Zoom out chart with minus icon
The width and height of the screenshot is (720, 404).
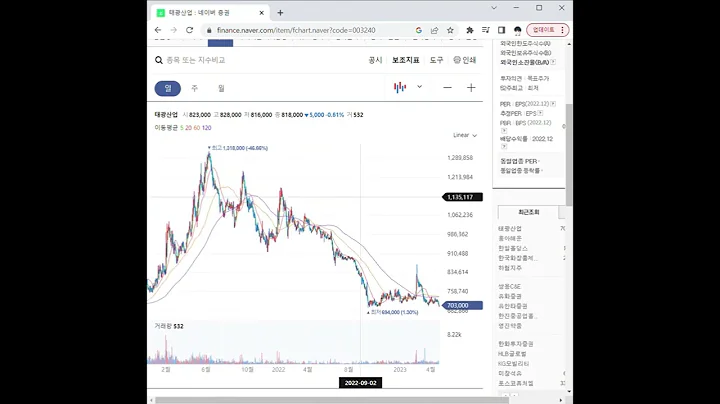point(447,88)
